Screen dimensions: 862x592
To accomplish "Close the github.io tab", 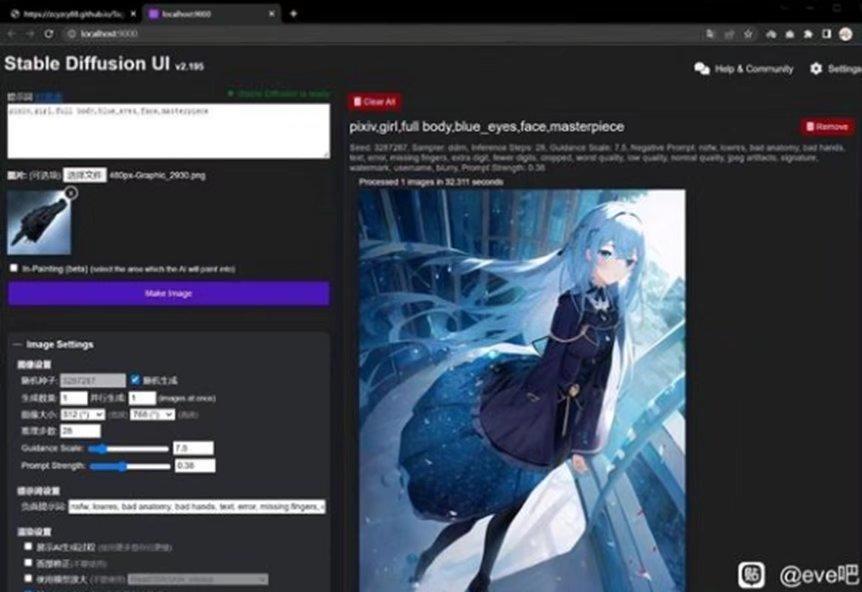I will click(133, 14).
